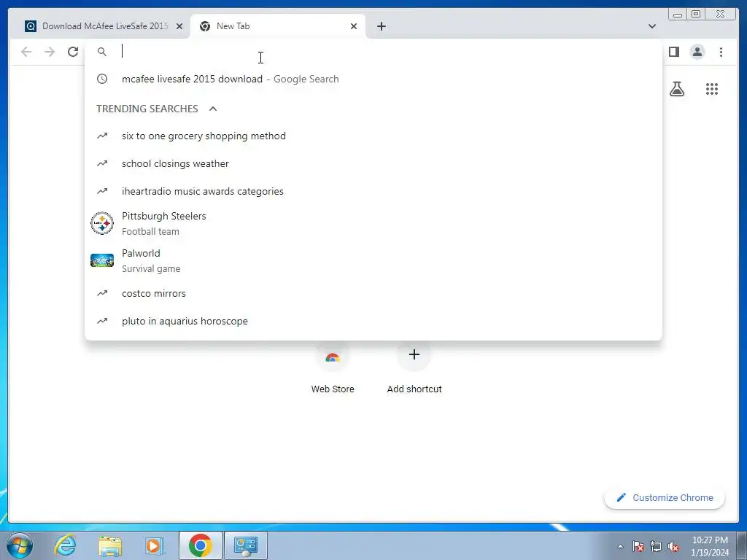Open Windows Media Player from taskbar
Viewport: 747px width, 560px height.
click(155, 545)
